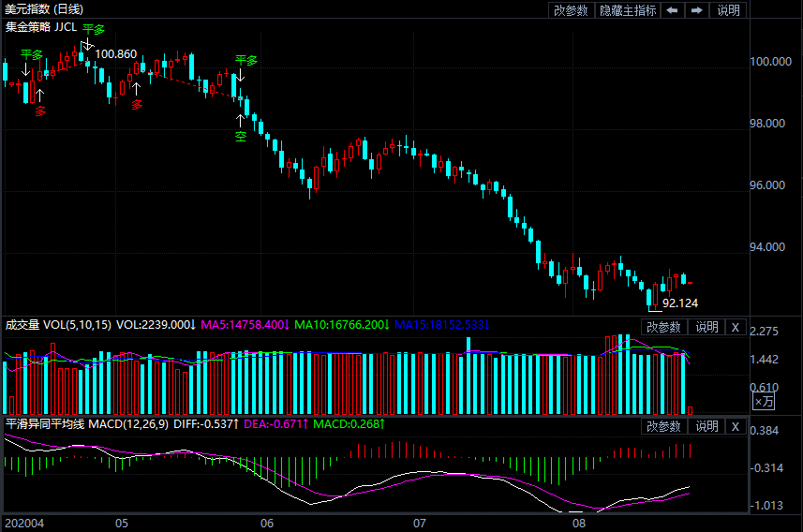Screen dimensions: 803x532
Task: Click the 集金策略 JJCL indicator label
Action: tap(41, 27)
